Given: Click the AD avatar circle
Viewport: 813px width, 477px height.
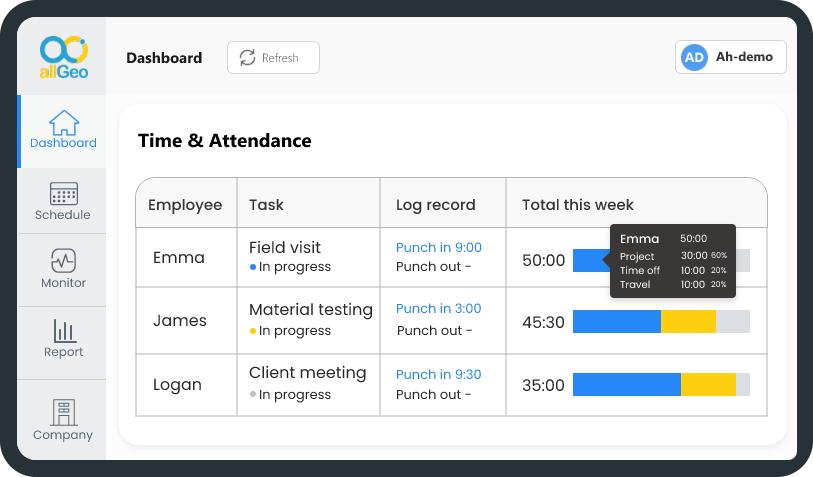Looking at the screenshot, I should pyautogui.click(x=694, y=58).
